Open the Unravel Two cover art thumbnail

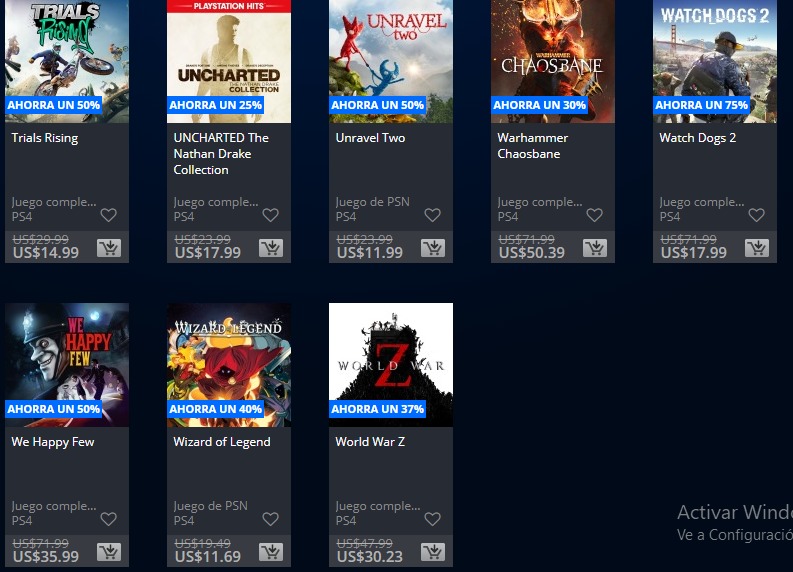click(x=391, y=61)
